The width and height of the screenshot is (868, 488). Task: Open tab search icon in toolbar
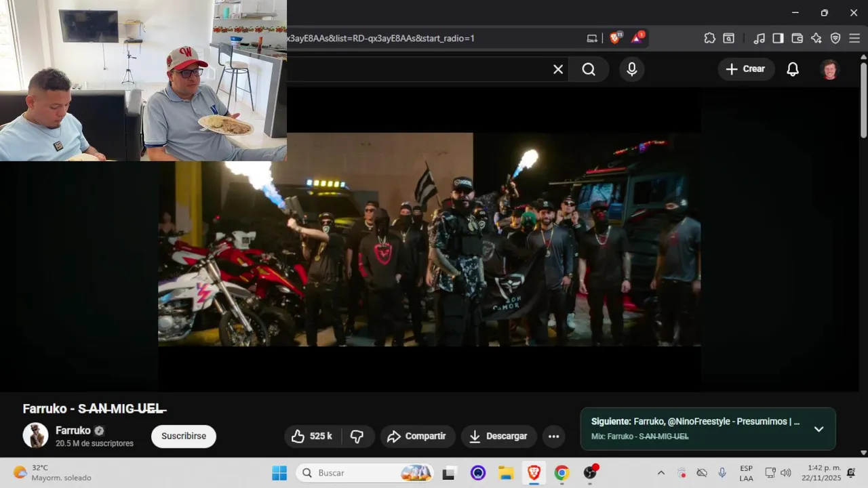729,39
